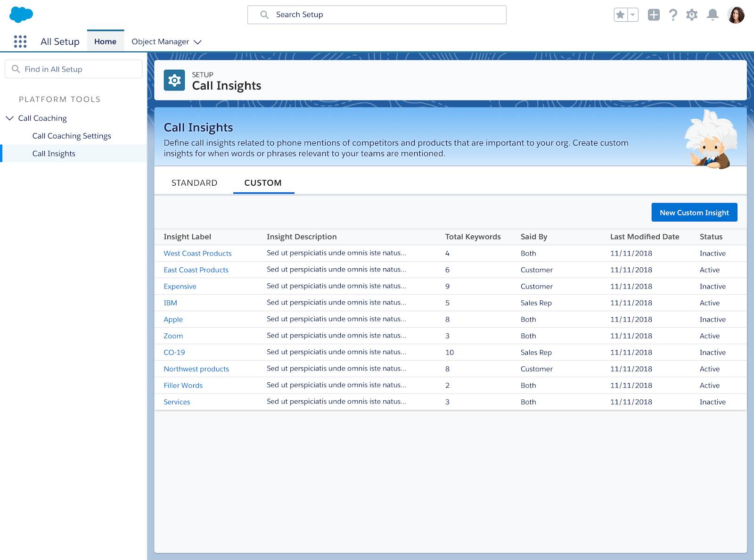Click the magnifier icon in Search Setup bar
Viewport: 754px width, 560px height.
263,15
